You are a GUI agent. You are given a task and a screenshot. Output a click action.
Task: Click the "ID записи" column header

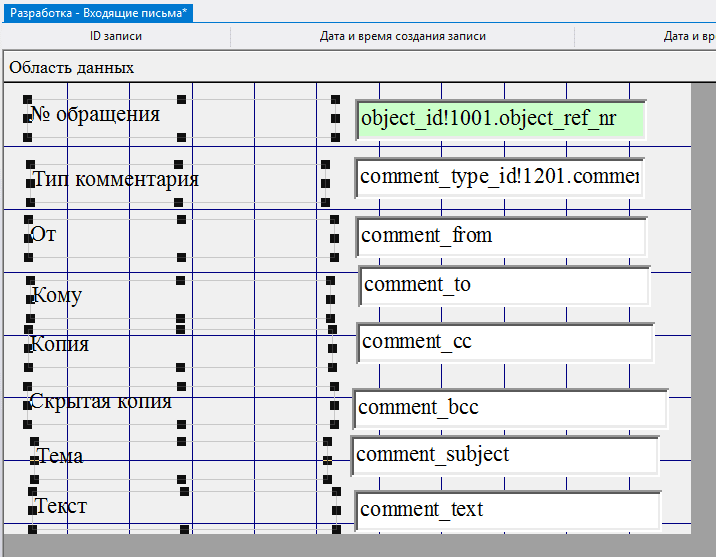pyautogui.click(x=115, y=36)
